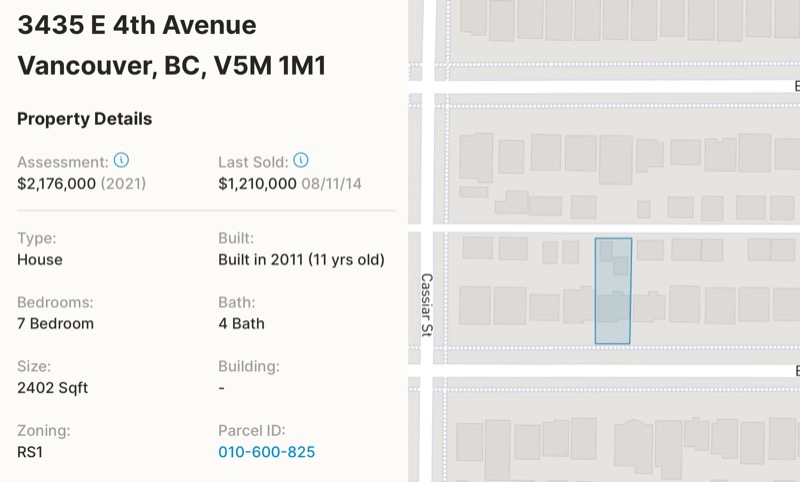This screenshot has height=482, width=800.
Task: Click the 08/11/14 sold date
Action: pyautogui.click(x=332, y=184)
